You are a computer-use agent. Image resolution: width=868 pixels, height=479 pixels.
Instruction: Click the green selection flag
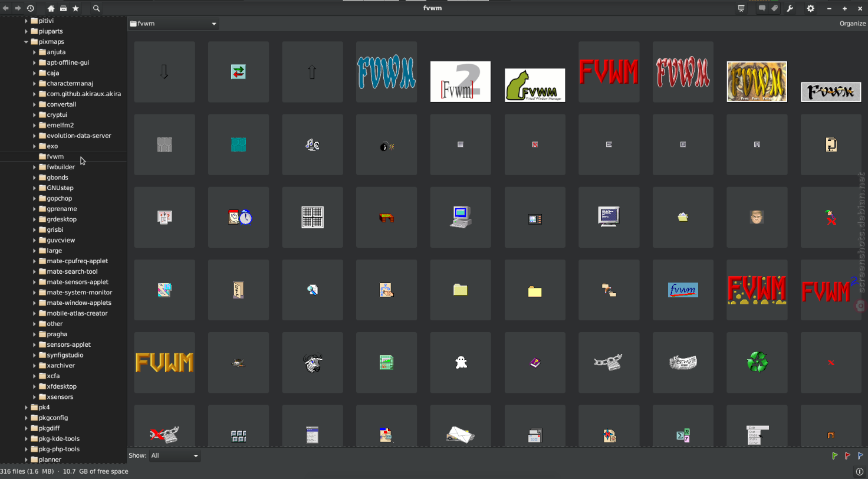click(x=834, y=456)
